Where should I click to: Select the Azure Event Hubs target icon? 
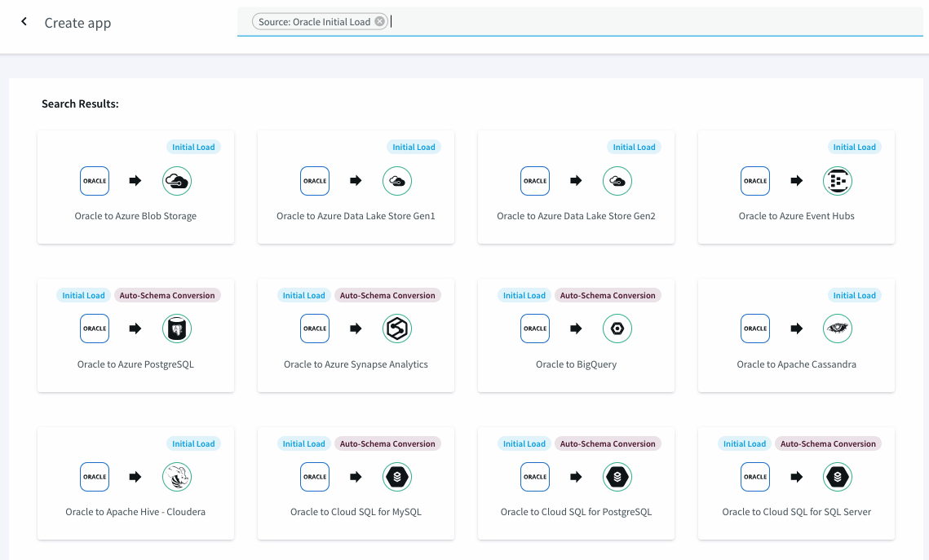(x=838, y=180)
